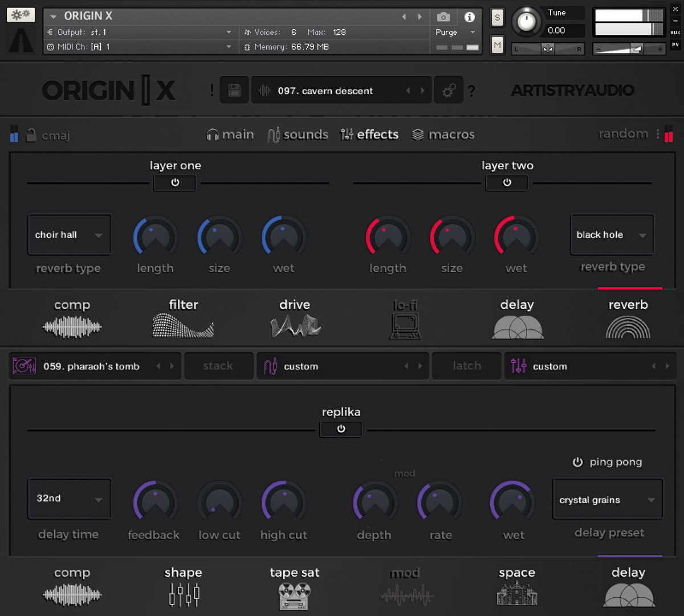Switch to the effects tab
684x616 pixels.
[x=369, y=134]
